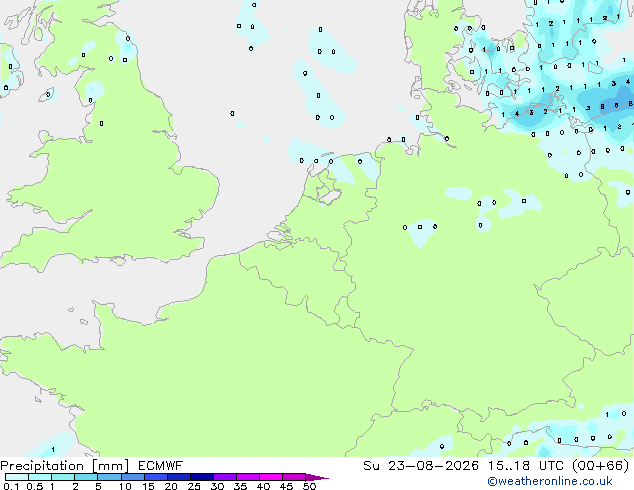Click the 30–35 mm purple swatch
The height and width of the screenshot is (490, 634).
[224, 477]
